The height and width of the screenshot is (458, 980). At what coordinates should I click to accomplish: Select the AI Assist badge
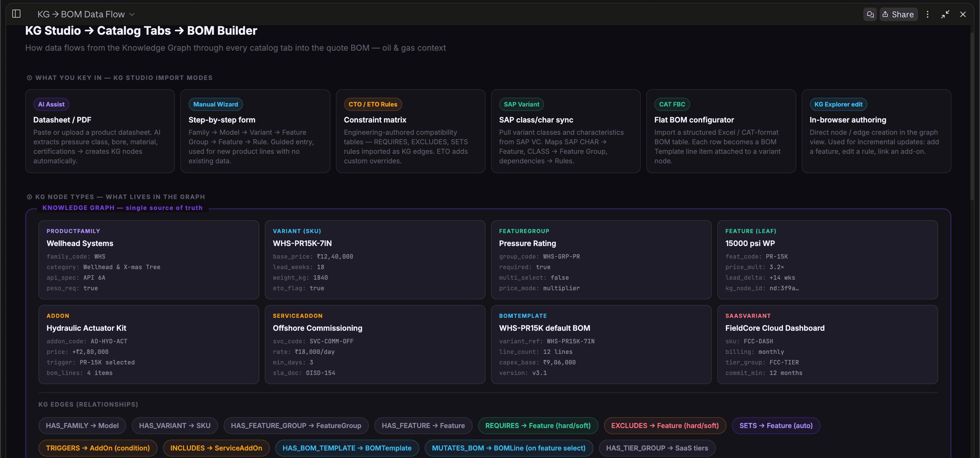(51, 104)
